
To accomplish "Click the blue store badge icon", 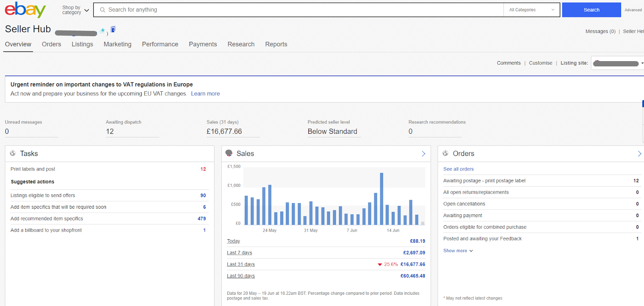I will pyautogui.click(x=113, y=29).
